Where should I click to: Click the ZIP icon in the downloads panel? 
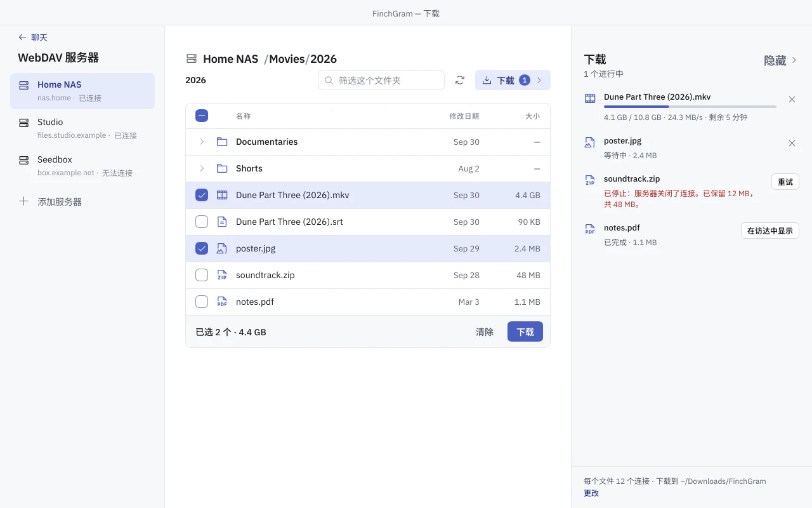(x=590, y=180)
